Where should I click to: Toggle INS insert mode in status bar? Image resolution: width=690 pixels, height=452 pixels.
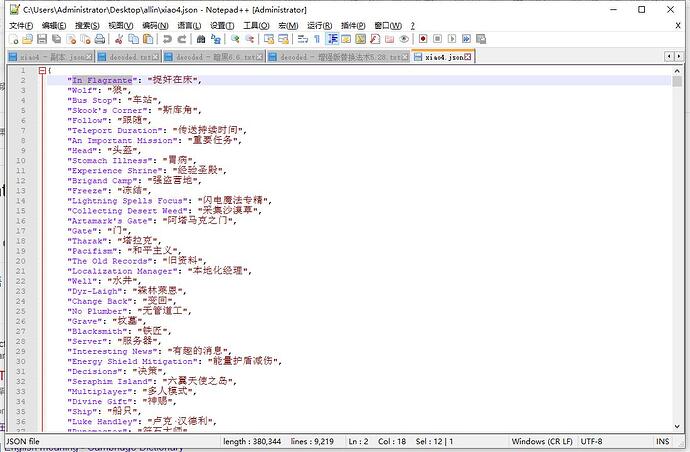pyautogui.click(x=662, y=441)
